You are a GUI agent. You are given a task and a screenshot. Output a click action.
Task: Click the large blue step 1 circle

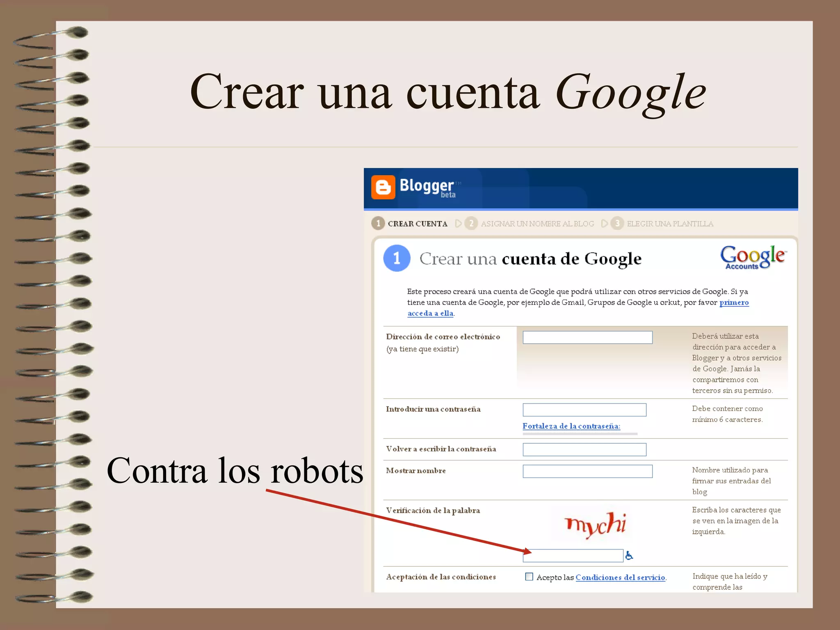397,258
